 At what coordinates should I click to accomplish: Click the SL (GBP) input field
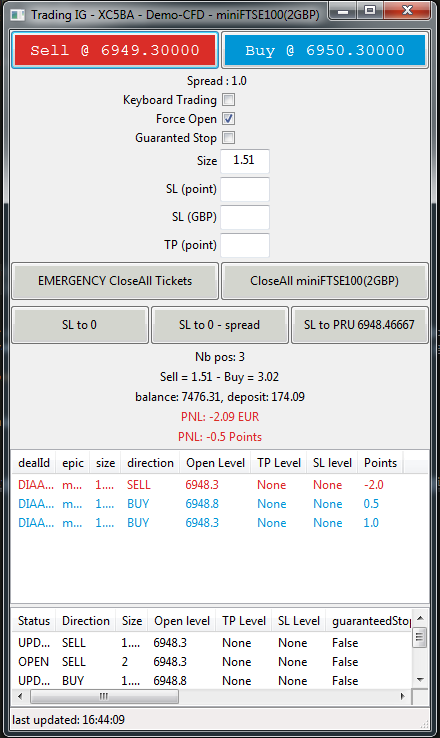tap(245, 217)
